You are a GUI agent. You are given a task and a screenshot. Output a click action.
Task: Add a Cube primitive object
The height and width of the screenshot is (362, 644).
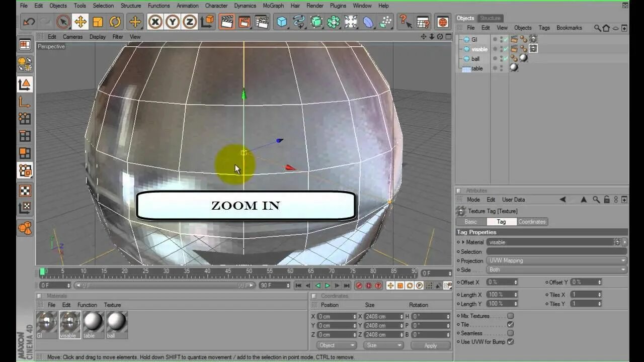pyautogui.click(x=282, y=22)
